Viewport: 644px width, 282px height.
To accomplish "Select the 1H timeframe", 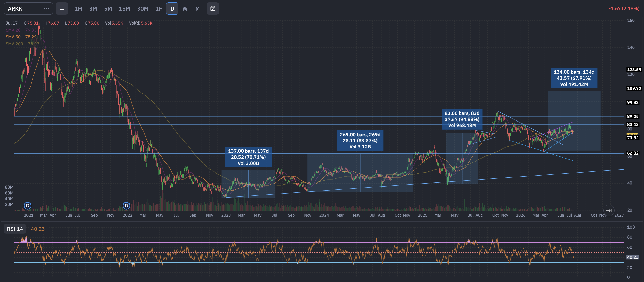I will [159, 8].
